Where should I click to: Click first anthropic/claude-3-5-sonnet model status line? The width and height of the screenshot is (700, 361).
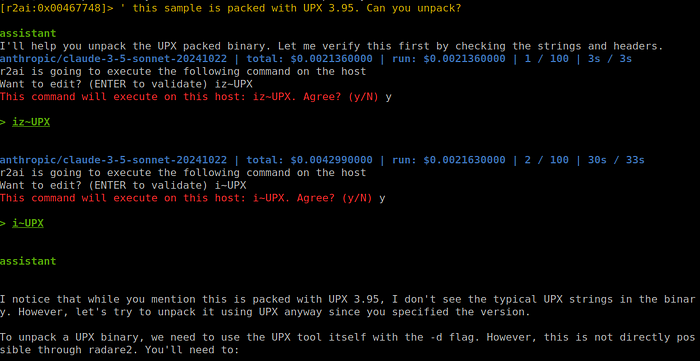[316, 58]
